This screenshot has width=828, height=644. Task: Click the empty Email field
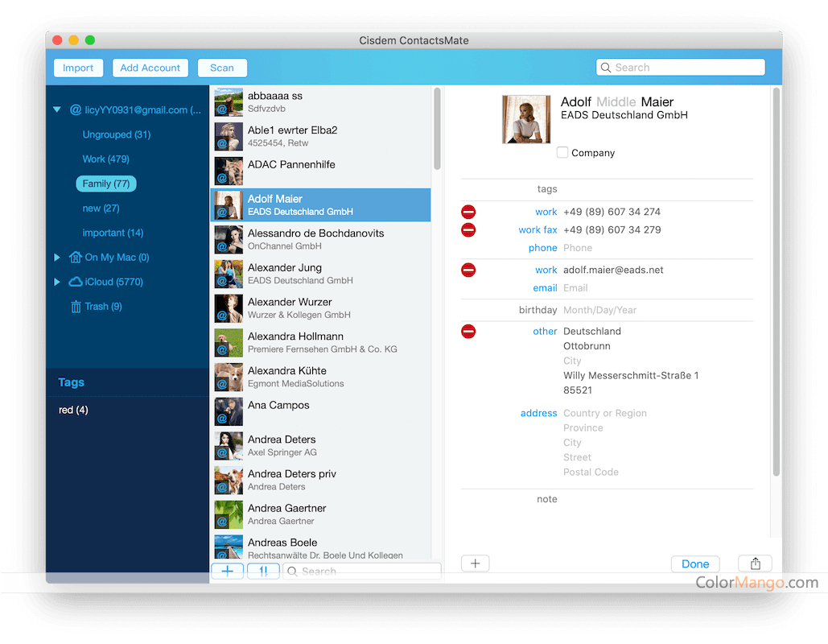(x=575, y=288)
